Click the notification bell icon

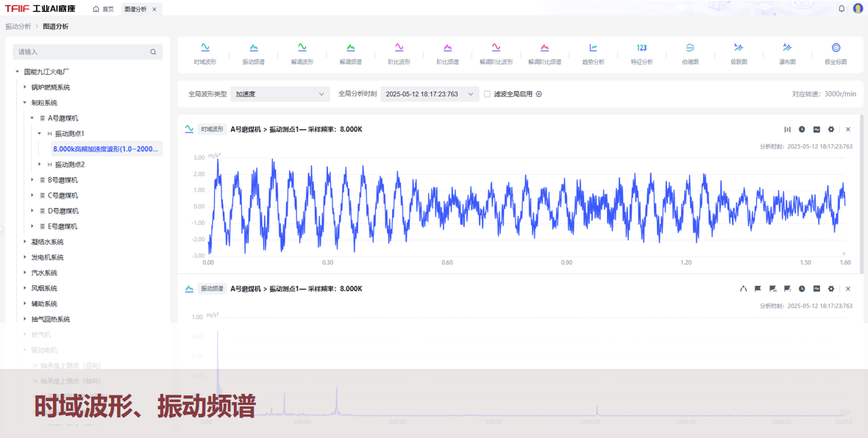(842, 9)
